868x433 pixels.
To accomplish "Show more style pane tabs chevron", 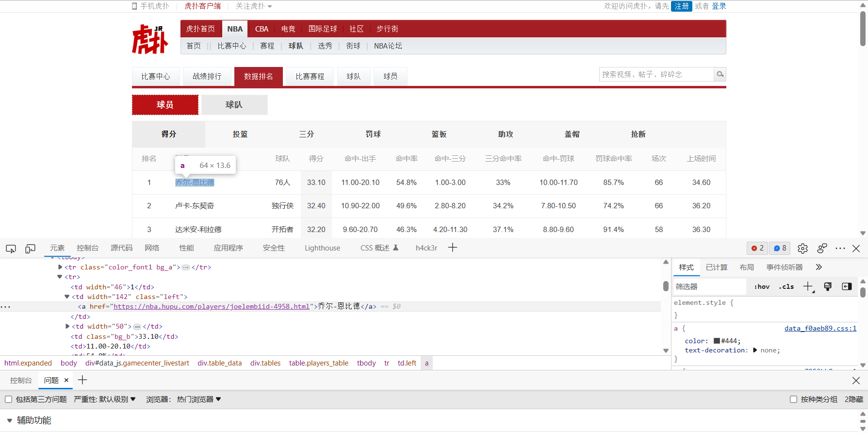I will 819,267.
